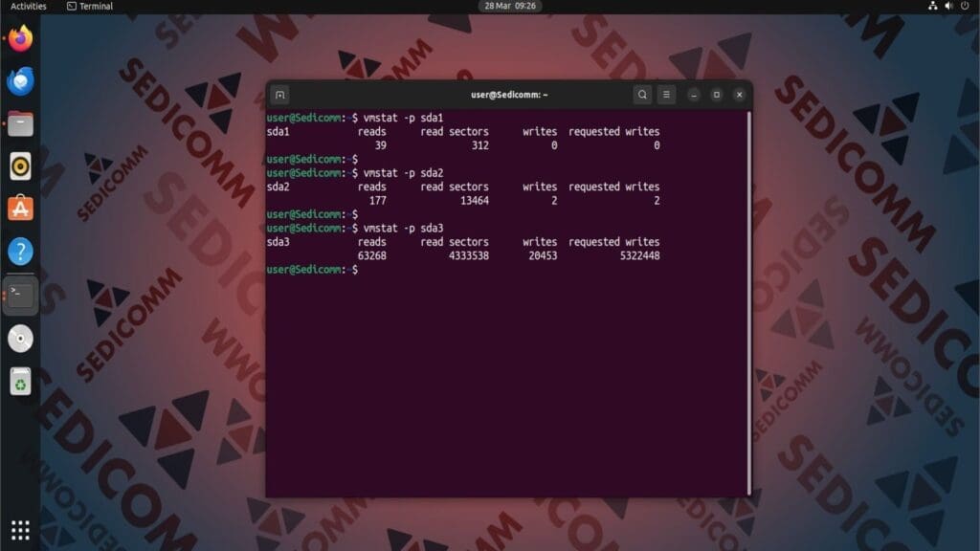Open the Trash from the dock
This screenshot has width=980, height=551.
coord(19,381)
